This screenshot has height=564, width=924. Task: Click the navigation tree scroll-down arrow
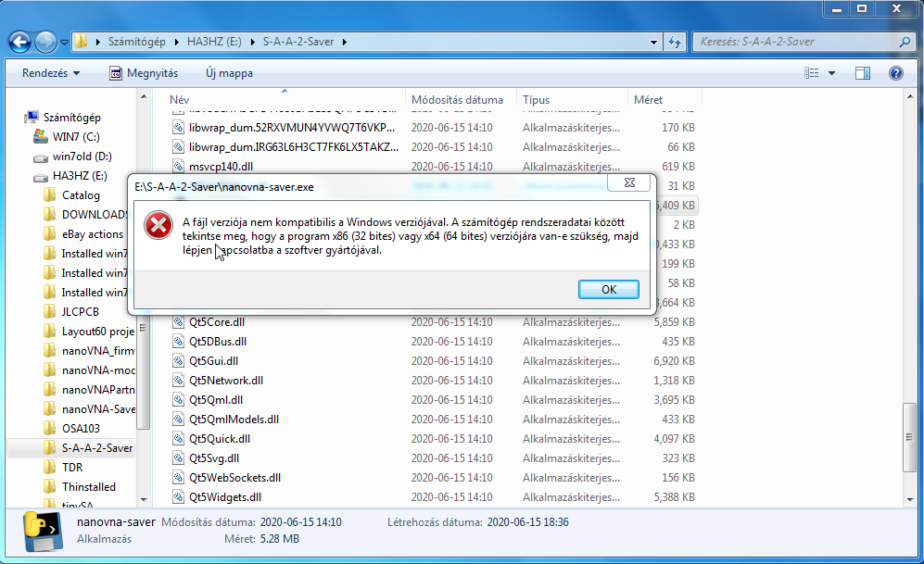click(x=144, y=500)
